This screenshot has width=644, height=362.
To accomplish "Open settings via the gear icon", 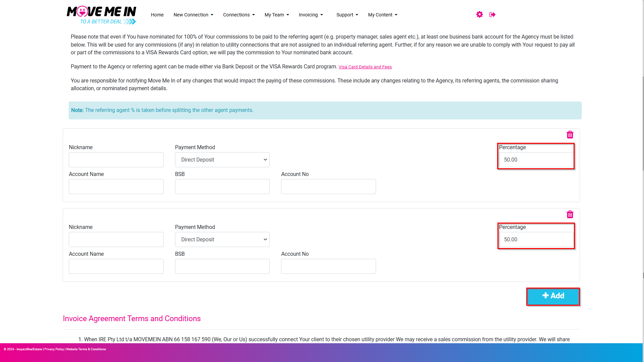I will click(479, 14).
